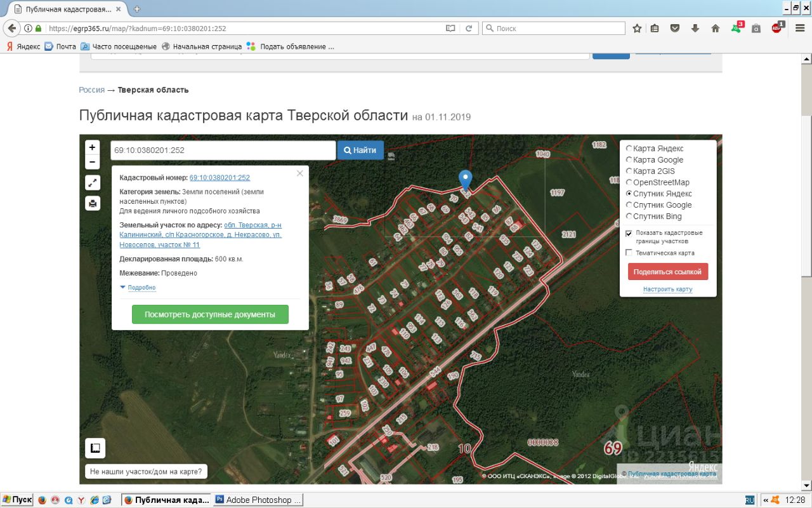The width and height of the screenshot is (812, 508).
Task: Select the Спутник Яндекс radio button
Action: tap(629, 194)
